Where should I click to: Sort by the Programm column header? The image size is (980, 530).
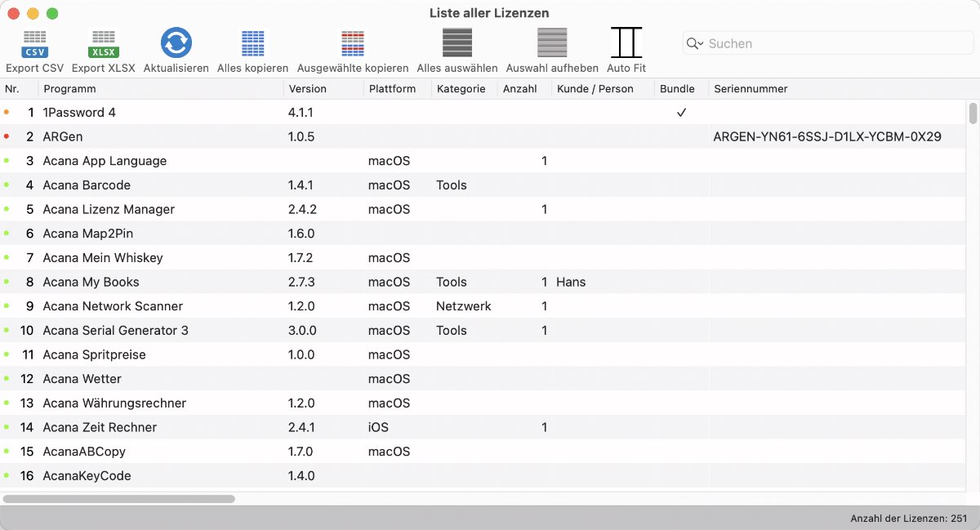[161, 88]
